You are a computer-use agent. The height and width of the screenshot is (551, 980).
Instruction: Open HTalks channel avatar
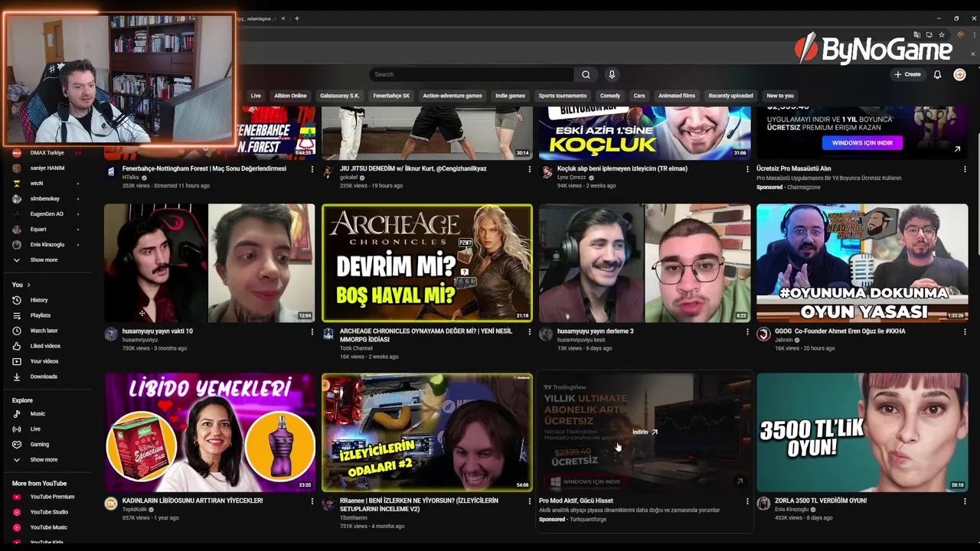(x=111, y=172)
